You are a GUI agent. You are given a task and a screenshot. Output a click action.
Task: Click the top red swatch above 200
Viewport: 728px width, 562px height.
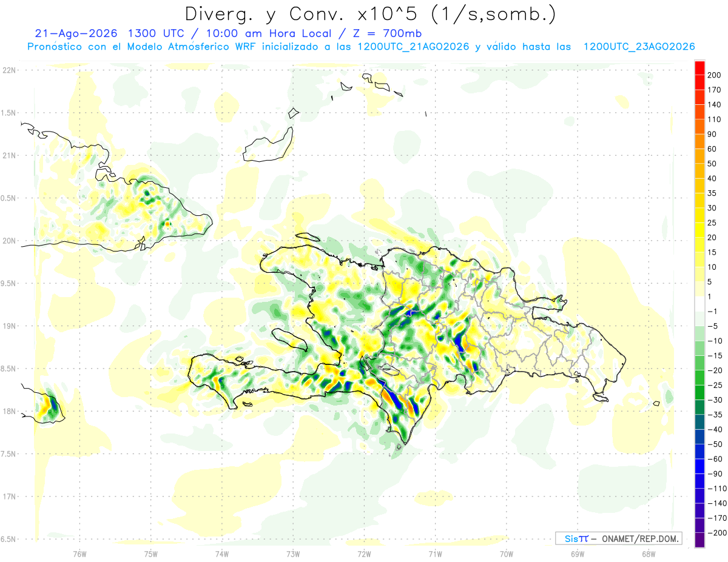[x=700, y=67]
